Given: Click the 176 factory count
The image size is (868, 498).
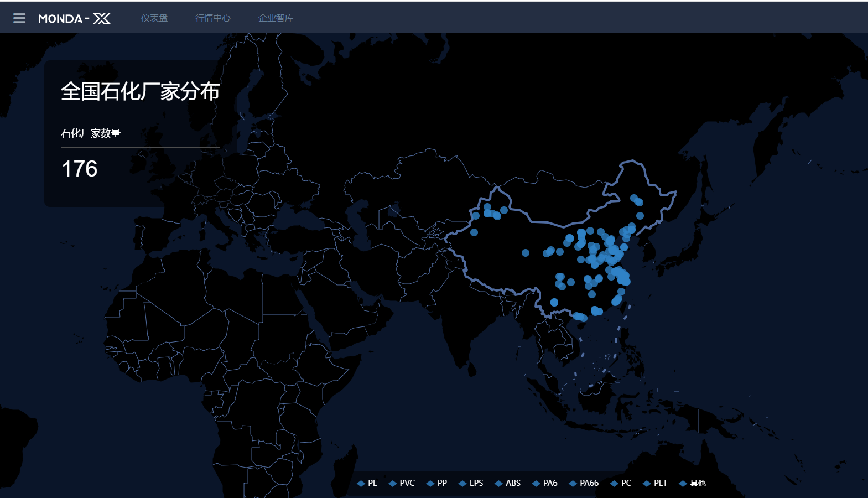Looking at the screenshot, I should (80, 169).
